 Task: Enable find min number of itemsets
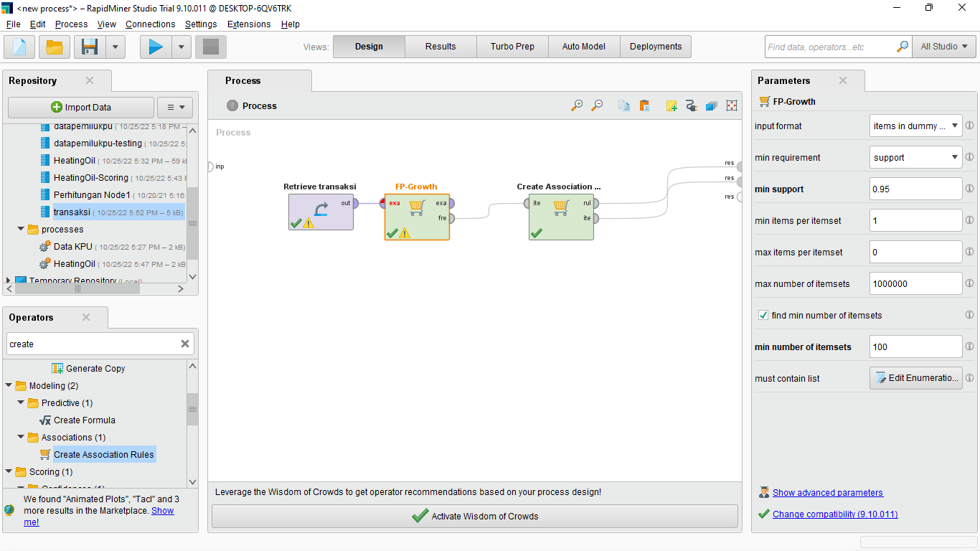pyautogui.click(x=763, y=314)
